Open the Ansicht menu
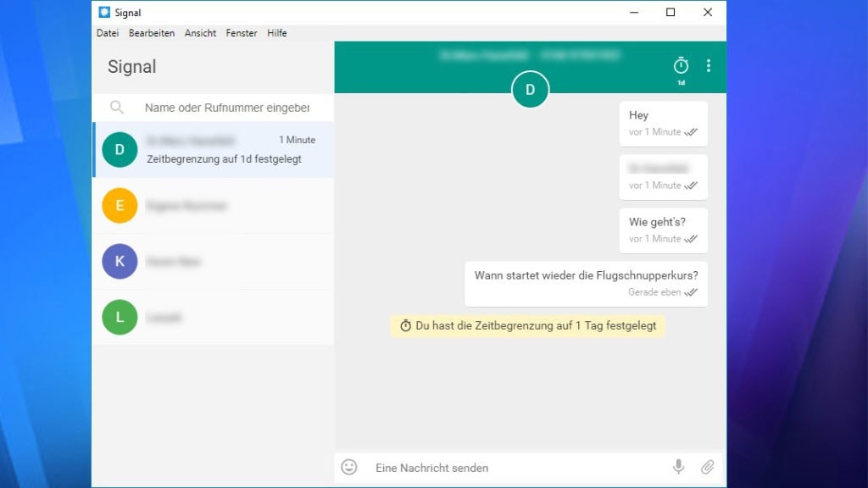Screen dimensions: 868x488 (x=201, y=33)
